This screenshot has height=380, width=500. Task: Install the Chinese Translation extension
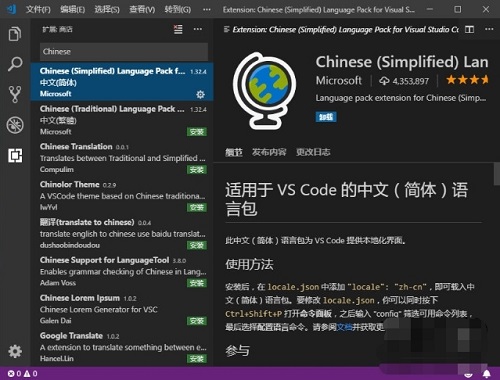(x=197, y=170)
